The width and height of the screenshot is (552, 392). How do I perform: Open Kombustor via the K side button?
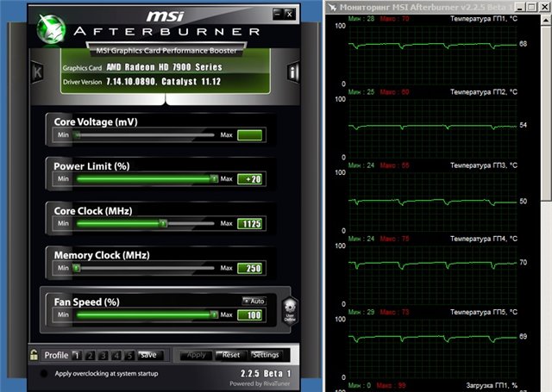point(37,72)
